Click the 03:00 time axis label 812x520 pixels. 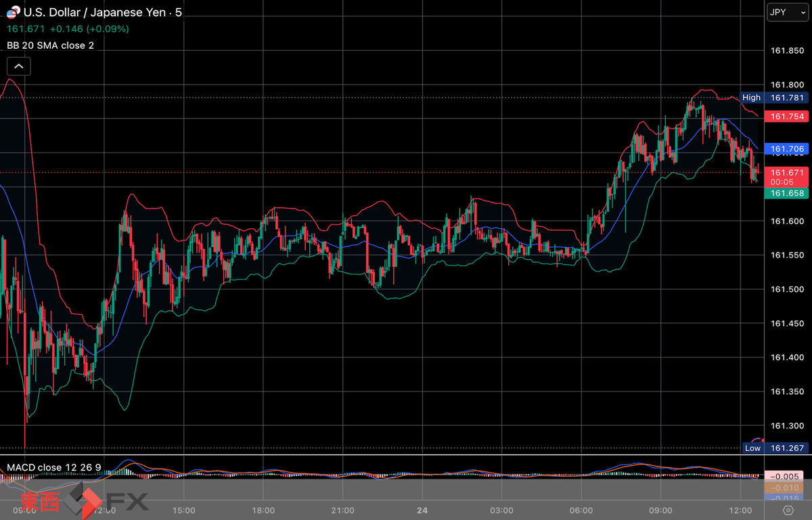tap(501, 509)
